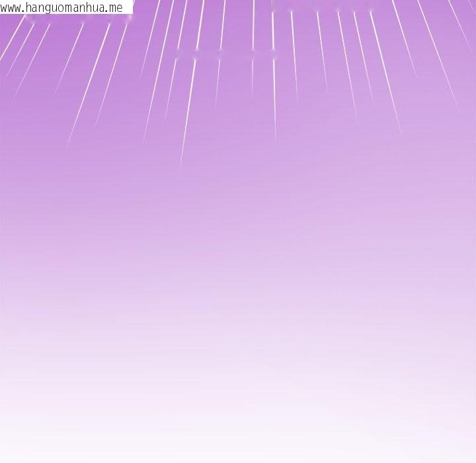
Task: Click the left edge of the purple panel midway
Action: pyautogui.click(x=3, y=232)
